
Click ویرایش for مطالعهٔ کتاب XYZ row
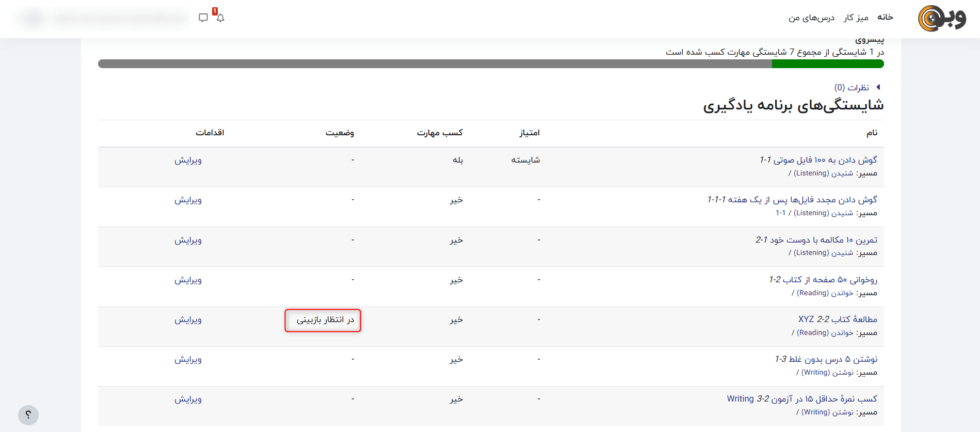point(188,320)
